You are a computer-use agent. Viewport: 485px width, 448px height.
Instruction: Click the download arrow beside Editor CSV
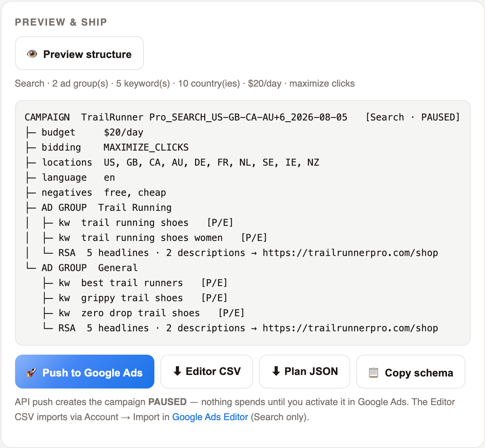click(177, 371)
